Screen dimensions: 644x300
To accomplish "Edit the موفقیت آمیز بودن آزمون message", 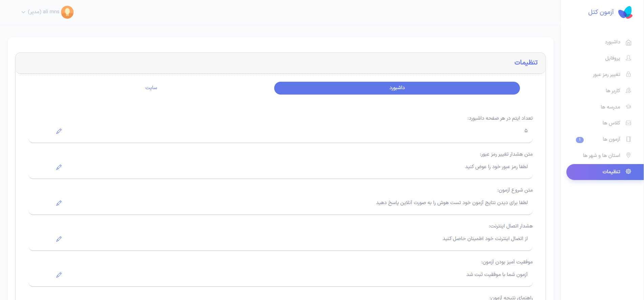I will click(x=59, y=275).
